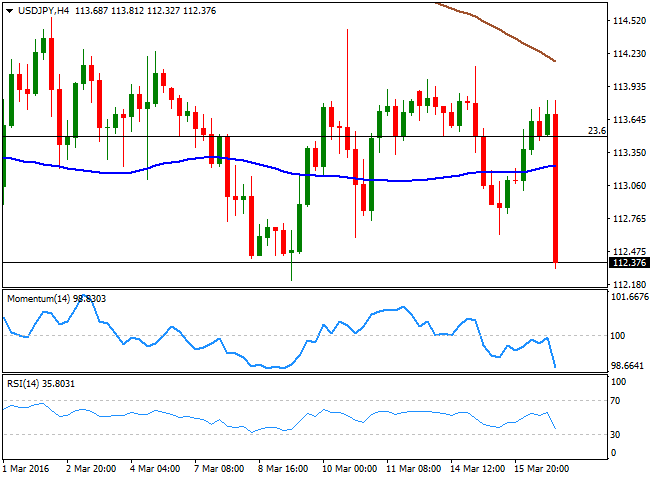The height and width of the screenshot is (480, 650).
Task: Select the 98.6641 Momentum scale label
Action: point(627,366)
